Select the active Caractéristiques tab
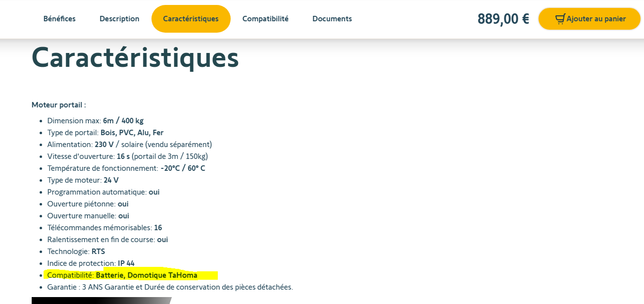Image resolution: width=644 pixels, height=304 pixels. [191, 19]
